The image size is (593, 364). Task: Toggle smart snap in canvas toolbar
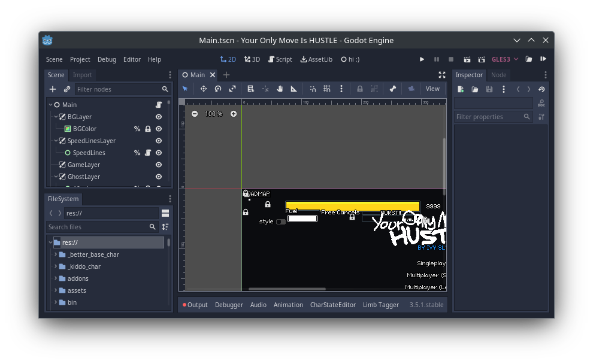click(x=313, y=89)
